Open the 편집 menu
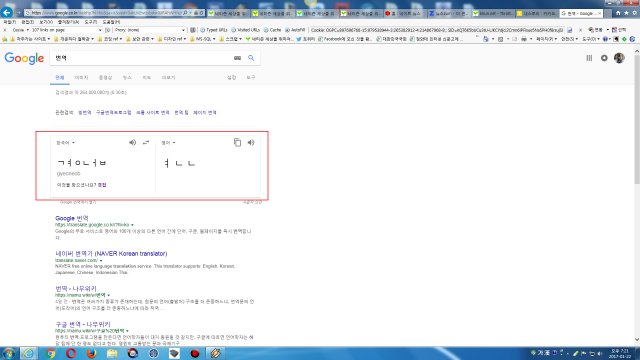Image resolution: width=640 pixels, height=360 pixels. (x=27, y=22)
